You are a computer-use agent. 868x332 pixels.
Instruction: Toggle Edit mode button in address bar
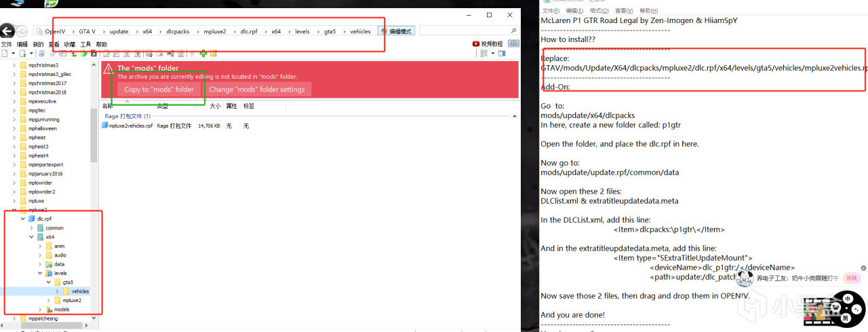[397, 31]
